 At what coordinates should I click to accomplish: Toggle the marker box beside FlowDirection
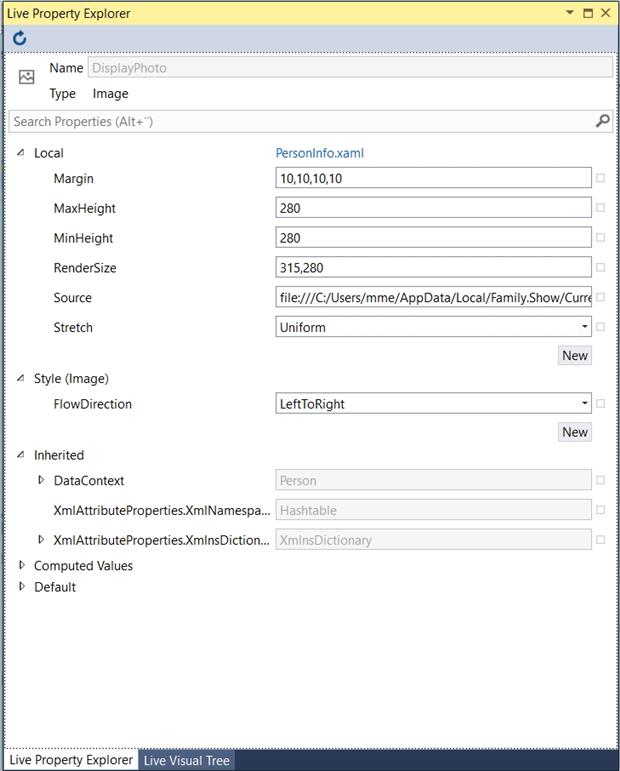click(600, 404)
